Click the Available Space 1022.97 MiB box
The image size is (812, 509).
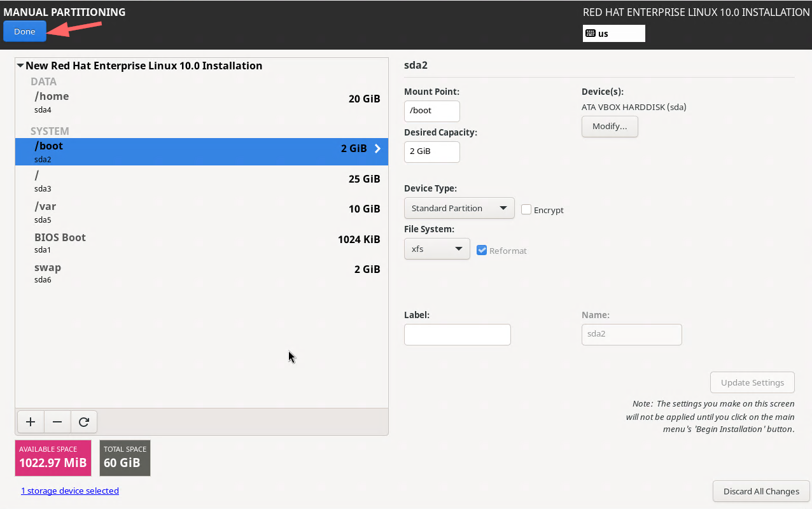pyautogui.click(x=53, y=458)
